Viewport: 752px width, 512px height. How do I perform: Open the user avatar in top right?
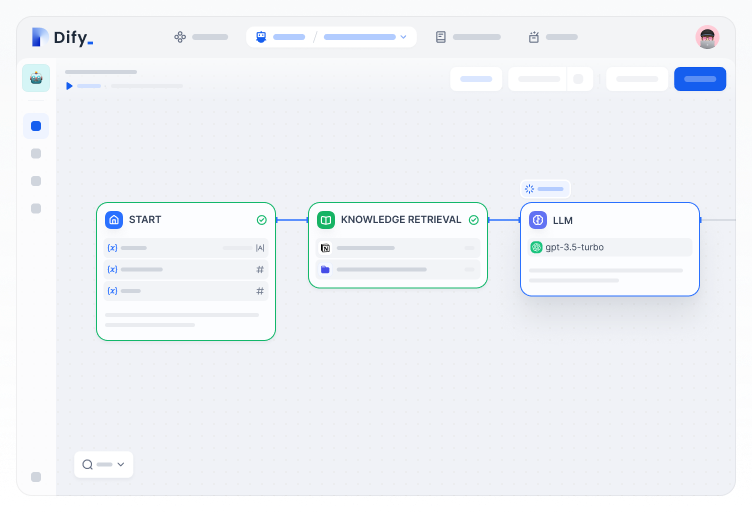click(707, 37)
